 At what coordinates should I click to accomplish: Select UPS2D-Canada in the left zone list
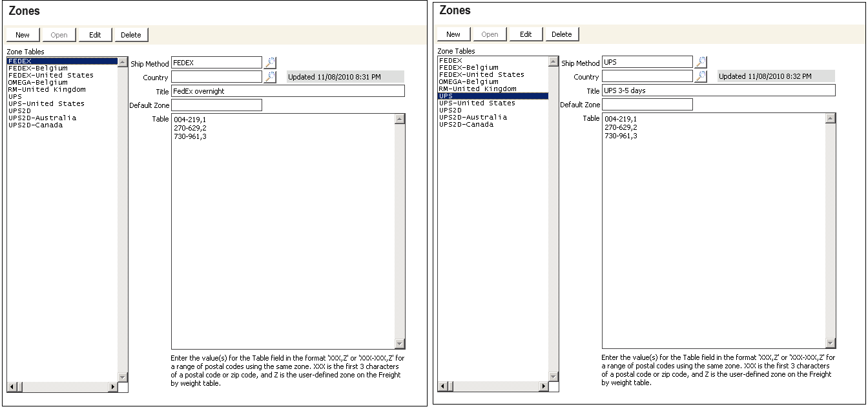(x=62, y=125)
